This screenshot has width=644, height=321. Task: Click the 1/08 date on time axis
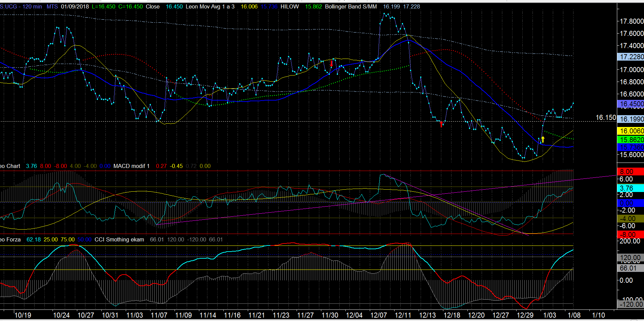click(x=574, y=315)
